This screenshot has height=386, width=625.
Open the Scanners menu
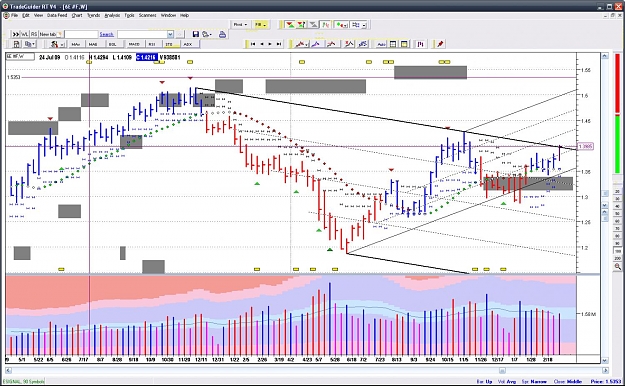(x=147, y=15)
